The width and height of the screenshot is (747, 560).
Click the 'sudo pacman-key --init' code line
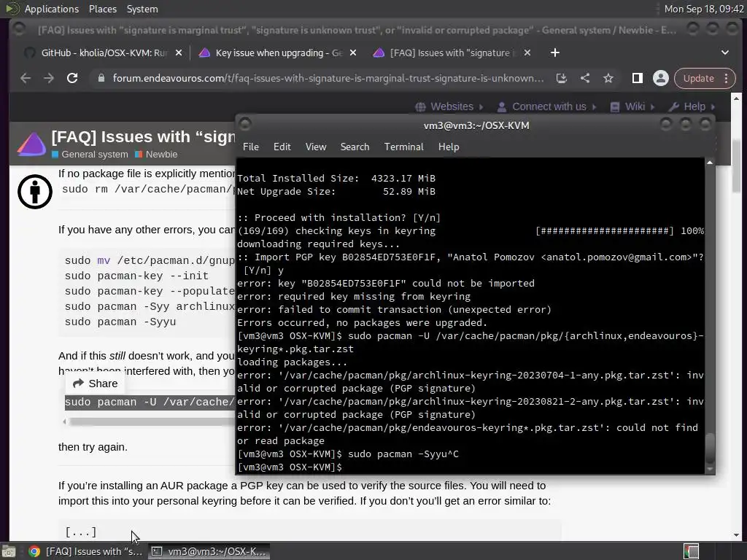(136, 276)
